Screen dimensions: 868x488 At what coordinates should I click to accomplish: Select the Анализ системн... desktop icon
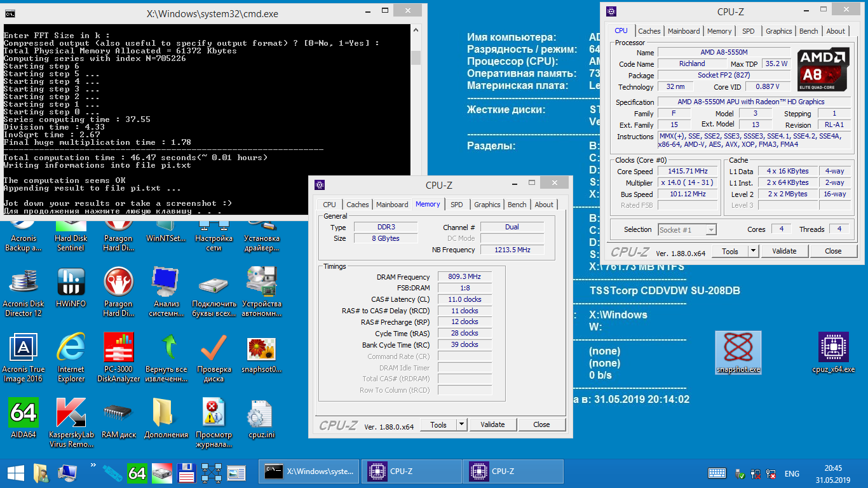pyautogui.click(x=166, y=291)
